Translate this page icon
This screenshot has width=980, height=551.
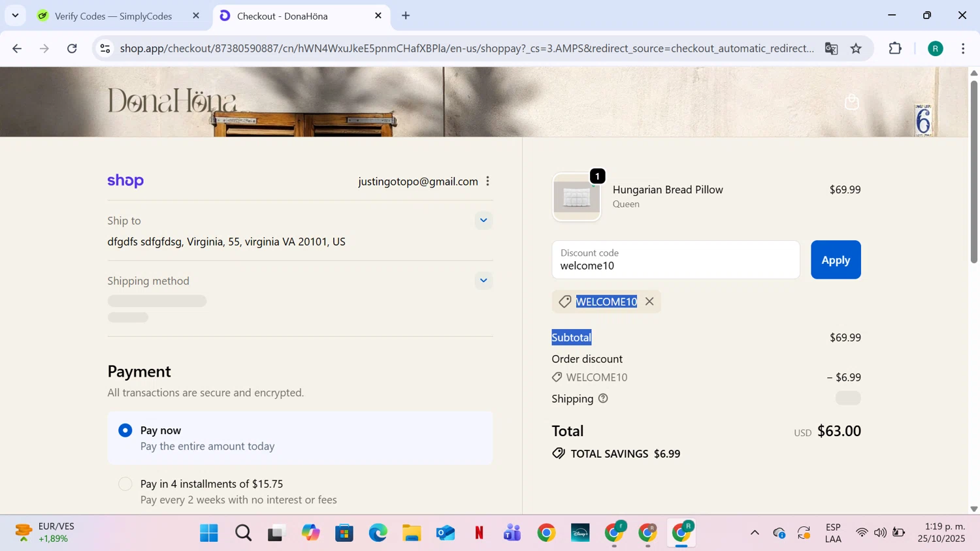click(x=831, y=48)
